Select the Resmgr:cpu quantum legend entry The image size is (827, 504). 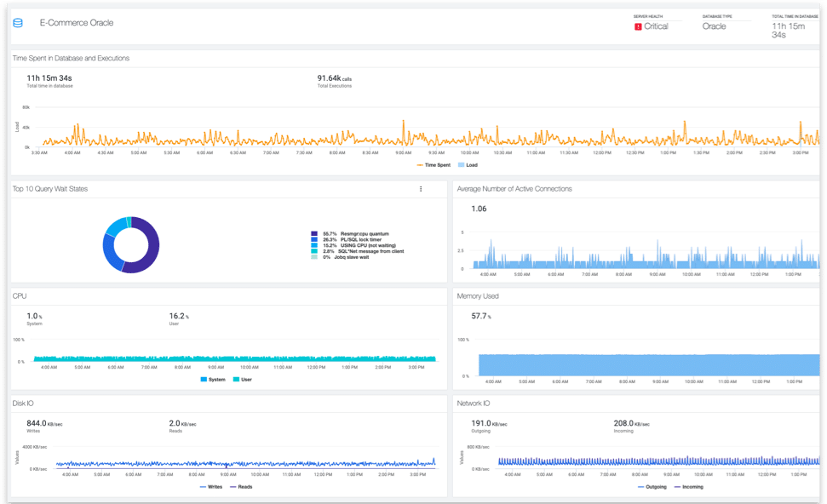click(x=350, y=233)
